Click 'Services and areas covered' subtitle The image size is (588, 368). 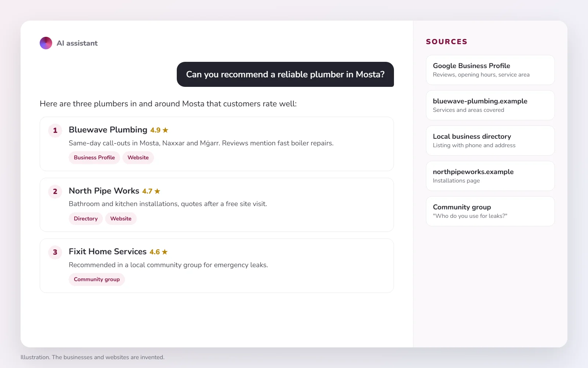pos(469,110)
